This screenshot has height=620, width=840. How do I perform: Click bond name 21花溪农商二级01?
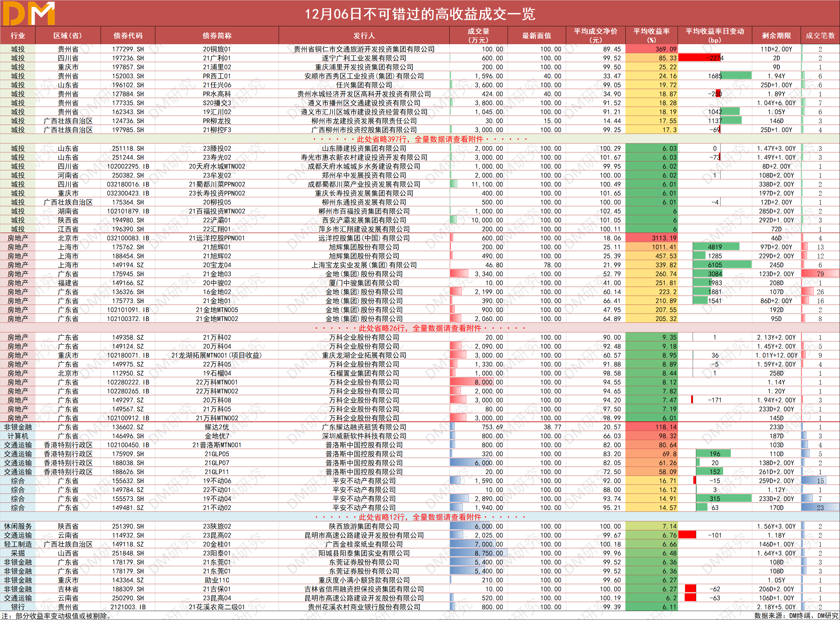pyautogui.click(x=217, y=608)
